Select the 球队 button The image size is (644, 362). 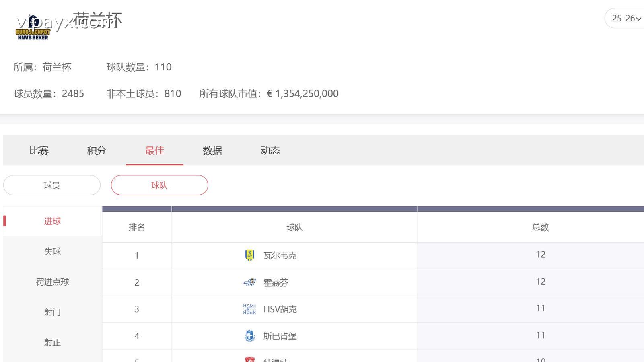click(x=159, y=185)
